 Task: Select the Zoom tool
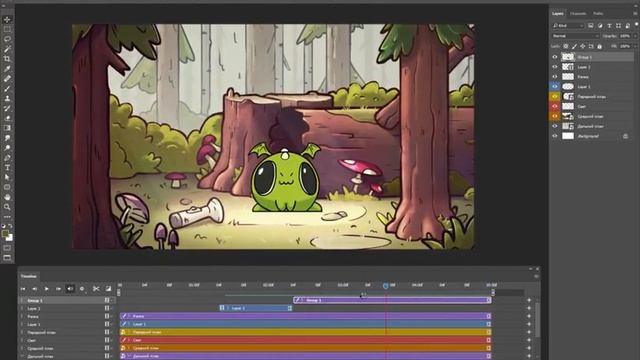tap(7, 207)
